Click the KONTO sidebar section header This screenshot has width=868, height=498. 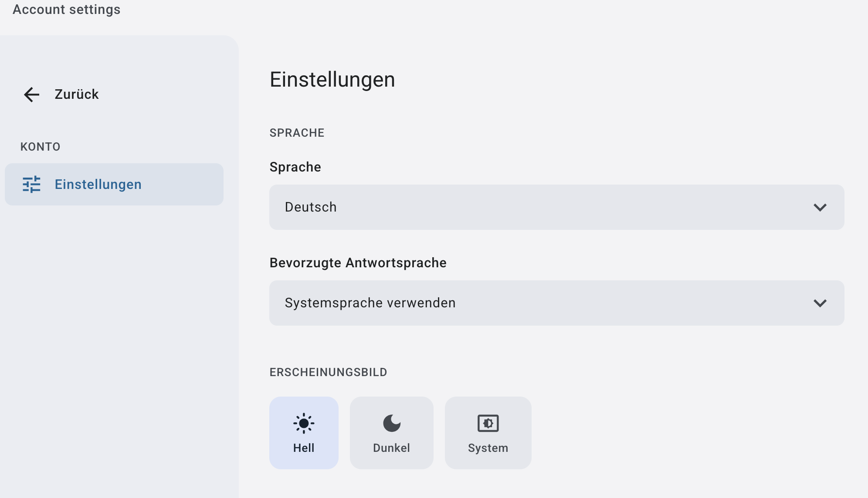coord(41,147)
